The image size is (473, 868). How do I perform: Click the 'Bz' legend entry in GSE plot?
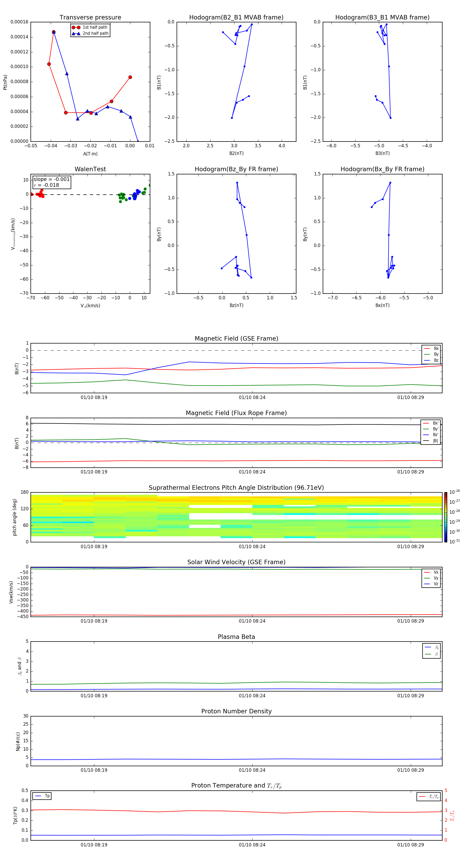(x=431, y=360)
